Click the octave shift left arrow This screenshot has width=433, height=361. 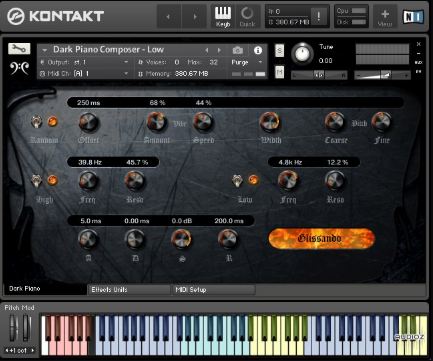(x=7, y=350)
